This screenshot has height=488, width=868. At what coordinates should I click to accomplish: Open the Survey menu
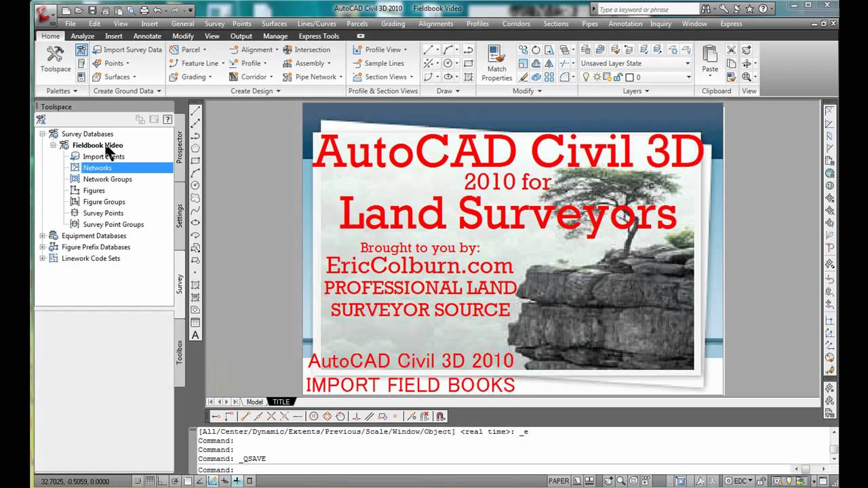(214, 24)
